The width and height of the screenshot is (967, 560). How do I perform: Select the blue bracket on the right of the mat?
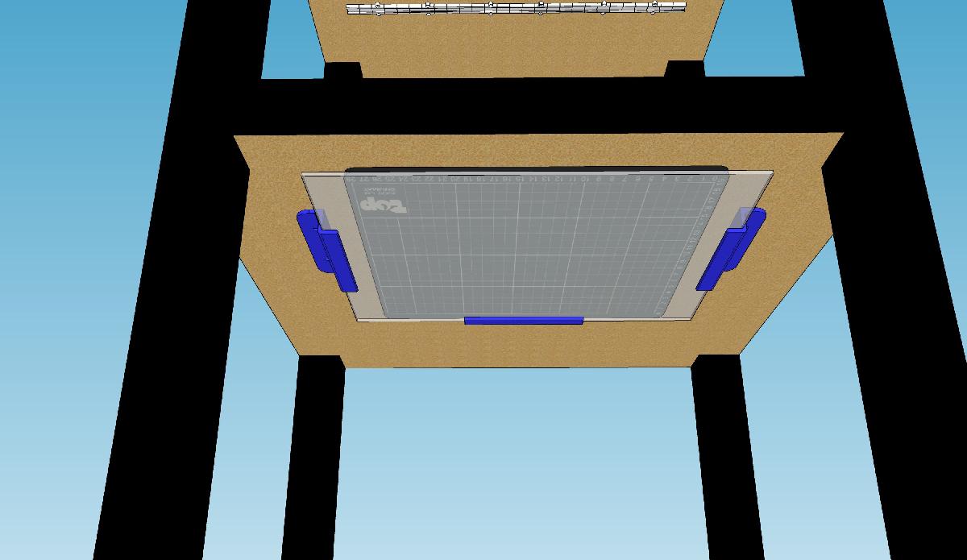tap(732, 248)
